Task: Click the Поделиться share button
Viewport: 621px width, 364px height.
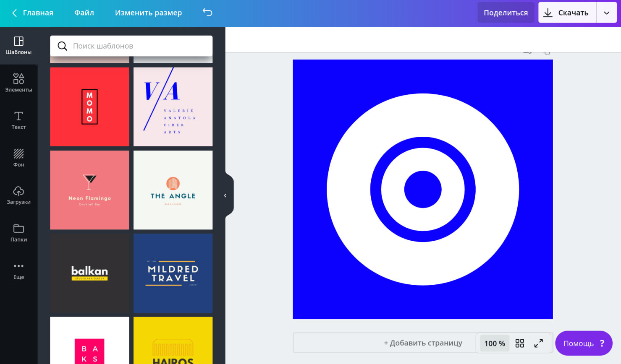Action: pyautogui.click(x=506, y=13)
